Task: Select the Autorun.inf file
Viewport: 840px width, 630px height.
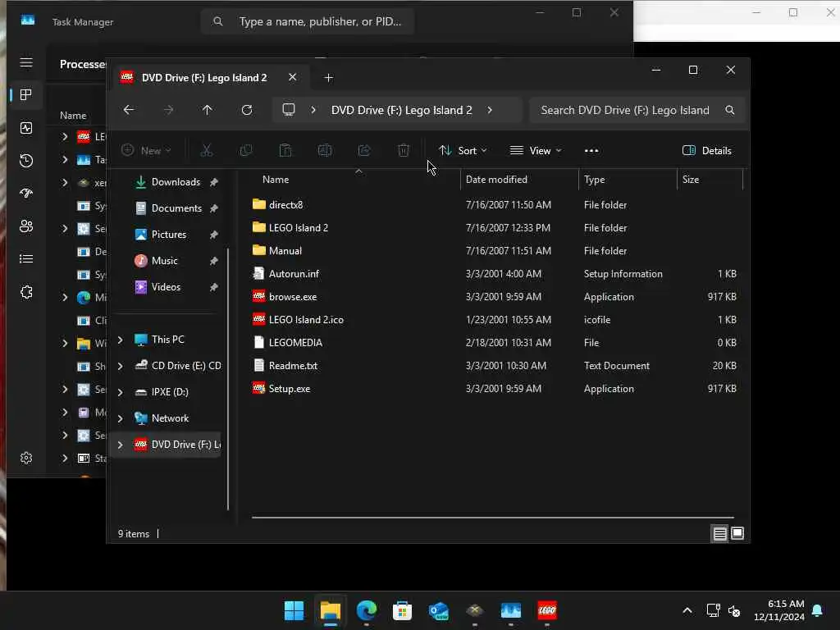Action: pos(294,274)
